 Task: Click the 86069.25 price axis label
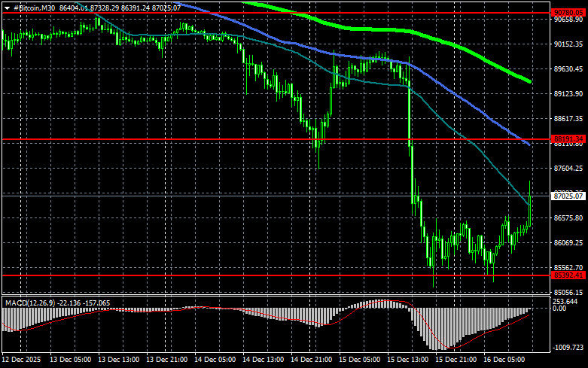coord(568,243)
